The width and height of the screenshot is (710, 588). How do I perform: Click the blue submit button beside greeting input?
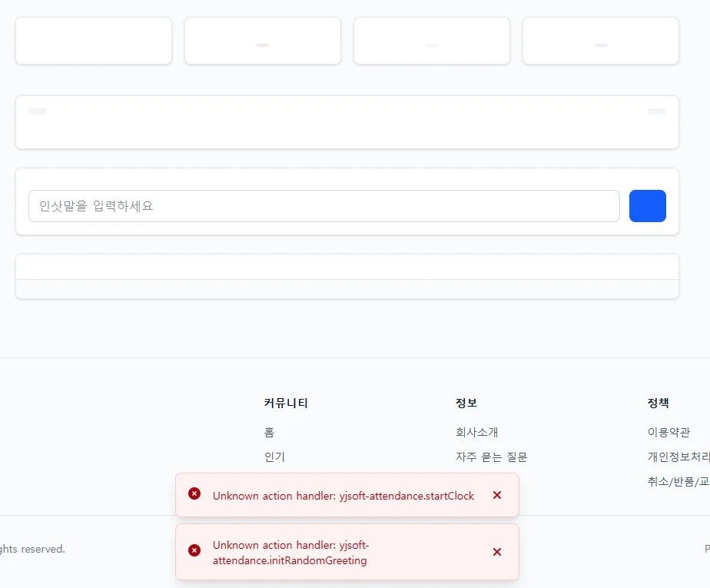coord(648,206)
